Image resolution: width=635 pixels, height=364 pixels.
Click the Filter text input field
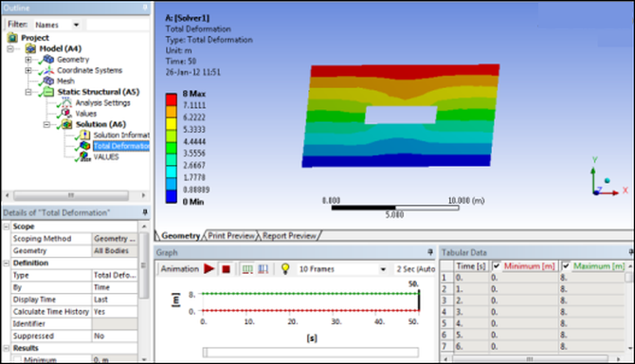(x=118, y=25)
